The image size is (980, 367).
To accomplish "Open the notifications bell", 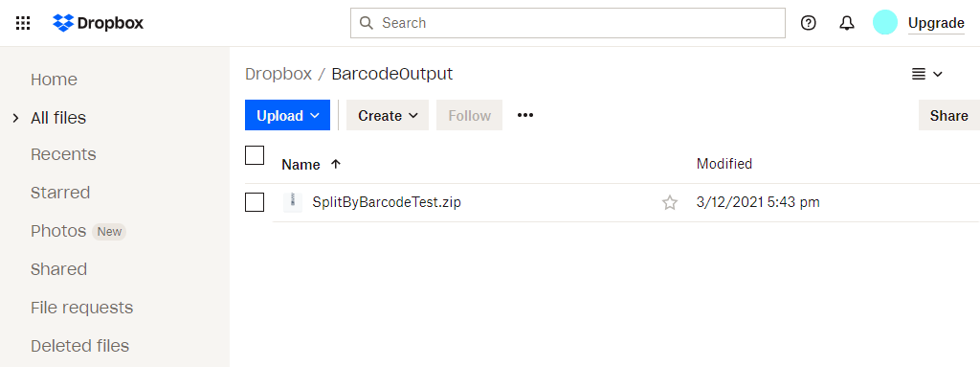I will click(846, 23).
